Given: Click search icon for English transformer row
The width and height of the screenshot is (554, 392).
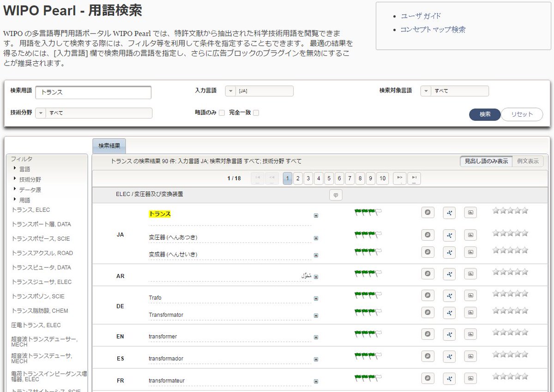Looking at the screenshot, I should tap(428, 334).
